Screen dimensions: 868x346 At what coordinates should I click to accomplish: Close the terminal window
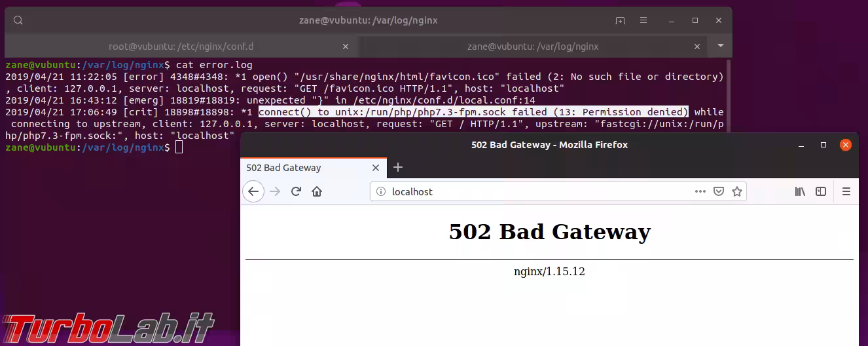[718, 20]
